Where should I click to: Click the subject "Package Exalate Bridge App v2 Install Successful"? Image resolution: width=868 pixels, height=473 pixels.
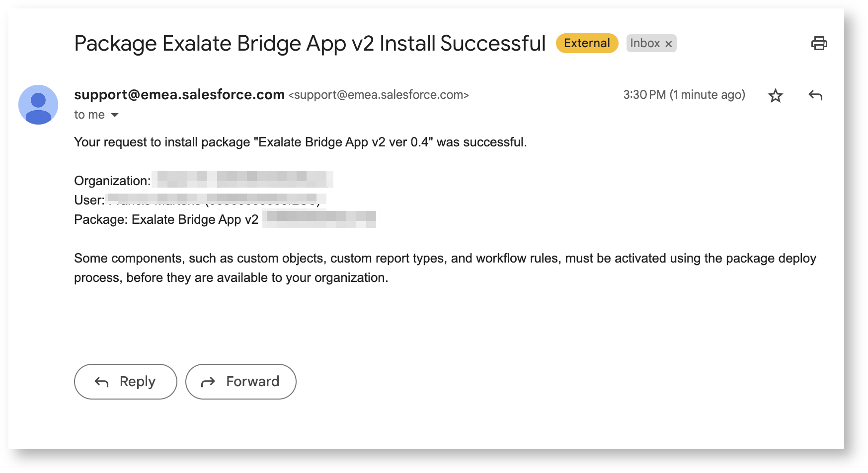[x=310, y=44]
